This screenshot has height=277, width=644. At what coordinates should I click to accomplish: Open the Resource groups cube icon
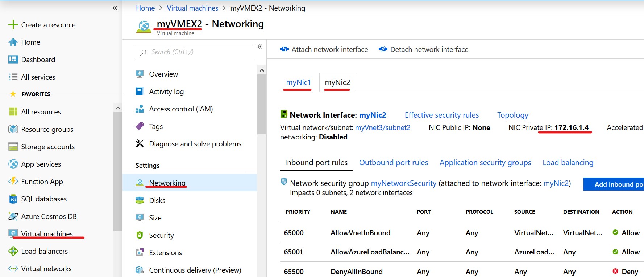(13, 129)
